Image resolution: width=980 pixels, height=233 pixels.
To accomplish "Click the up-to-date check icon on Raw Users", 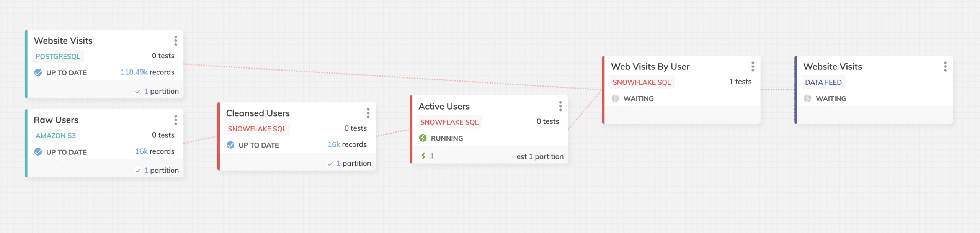I will click(x=38, y=152).
